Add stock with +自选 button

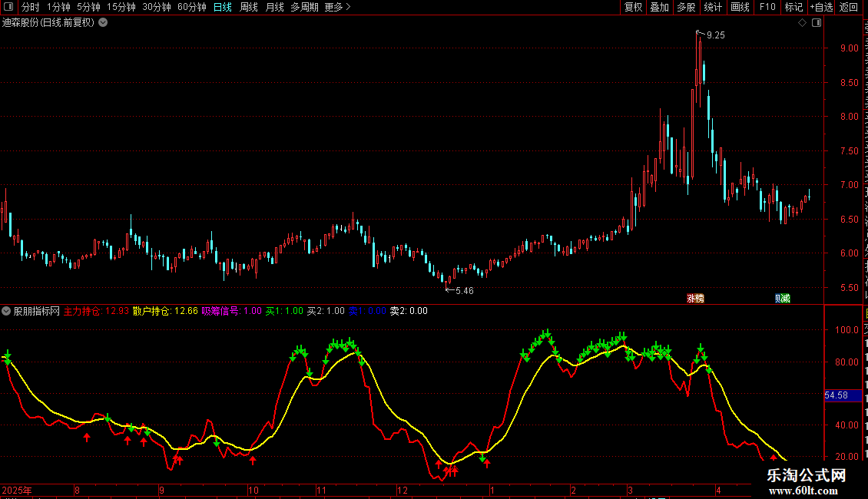821,7
